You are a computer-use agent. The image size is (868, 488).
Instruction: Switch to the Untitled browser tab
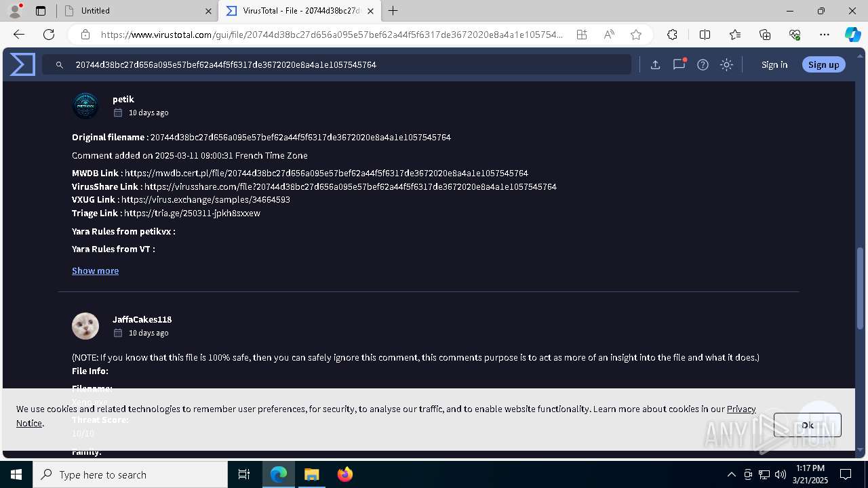pyautogui.click(x=138, y=11)
